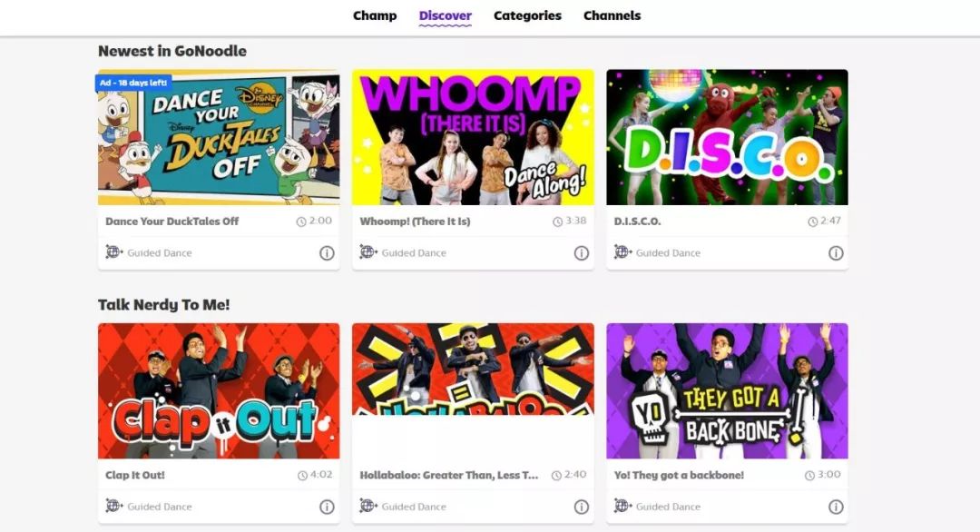Click the Yo! They got a backbone! title

click(679, 475)
